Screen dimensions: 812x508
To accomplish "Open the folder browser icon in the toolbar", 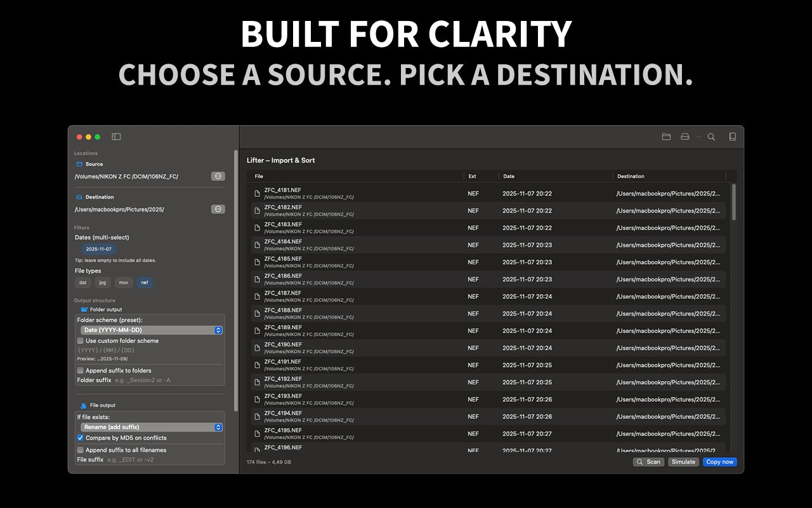I will tap(666, 137).
